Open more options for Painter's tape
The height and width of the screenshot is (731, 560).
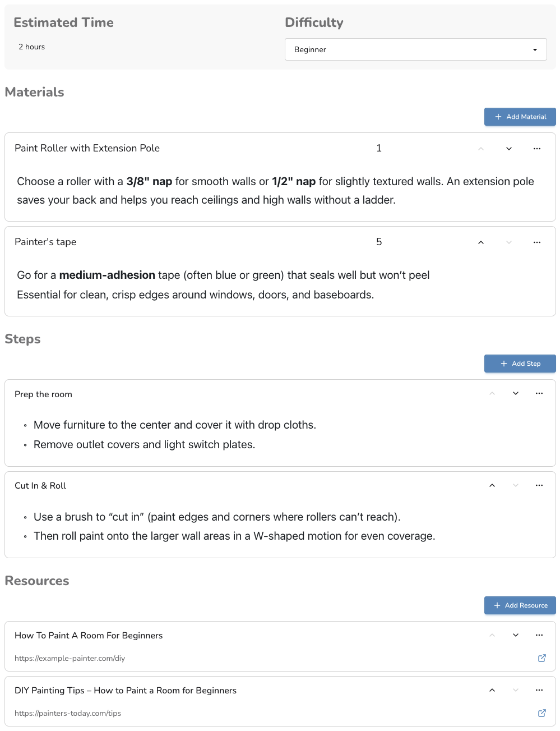pos(537,242)
